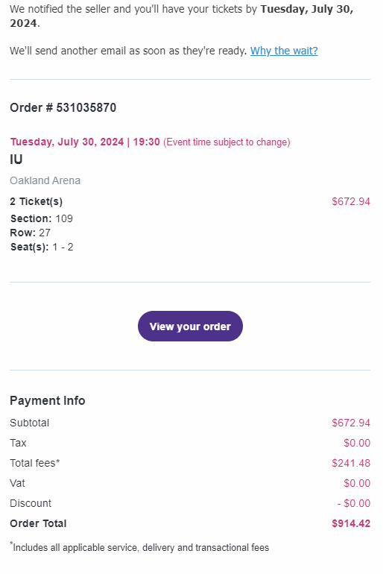Click the Tax label in Payment Info

tap(18, 443)
